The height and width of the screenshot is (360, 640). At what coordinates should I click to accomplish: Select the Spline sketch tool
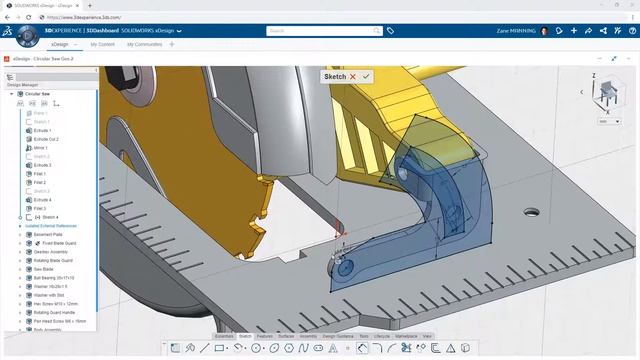tap(303, 348)
